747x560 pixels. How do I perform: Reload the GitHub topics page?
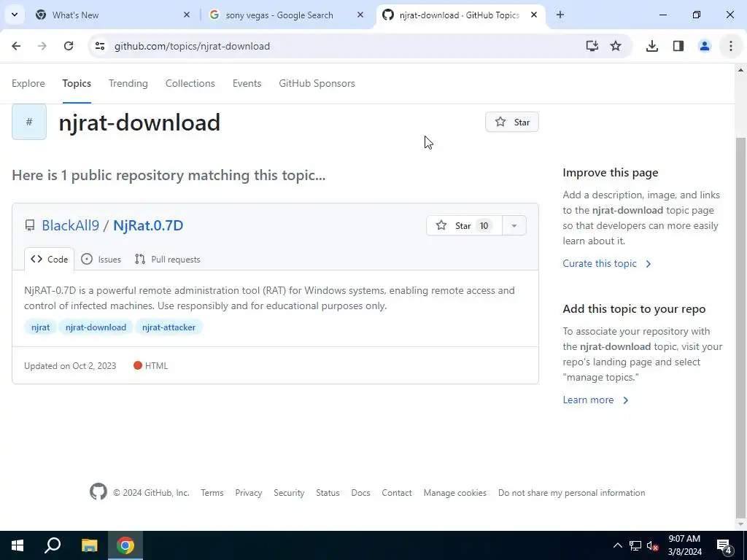pos(69,46)
